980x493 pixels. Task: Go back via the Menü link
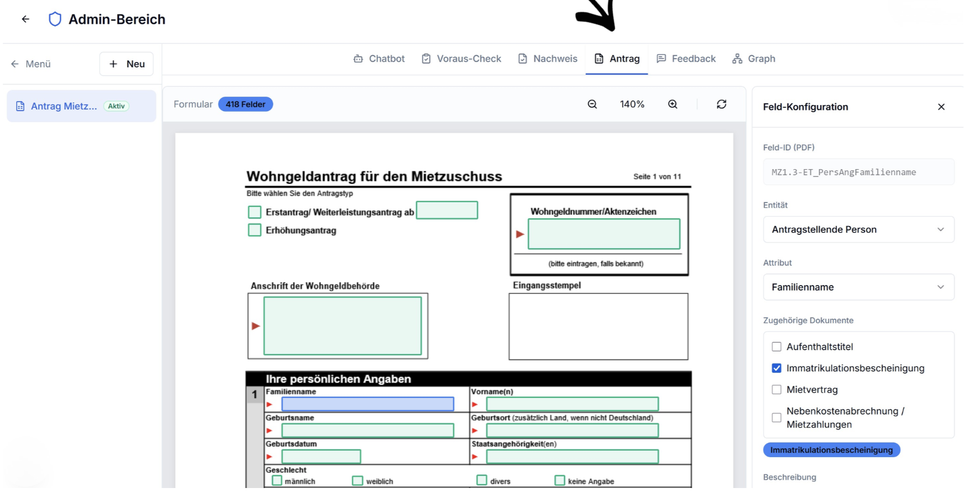(x=31, y=64)
